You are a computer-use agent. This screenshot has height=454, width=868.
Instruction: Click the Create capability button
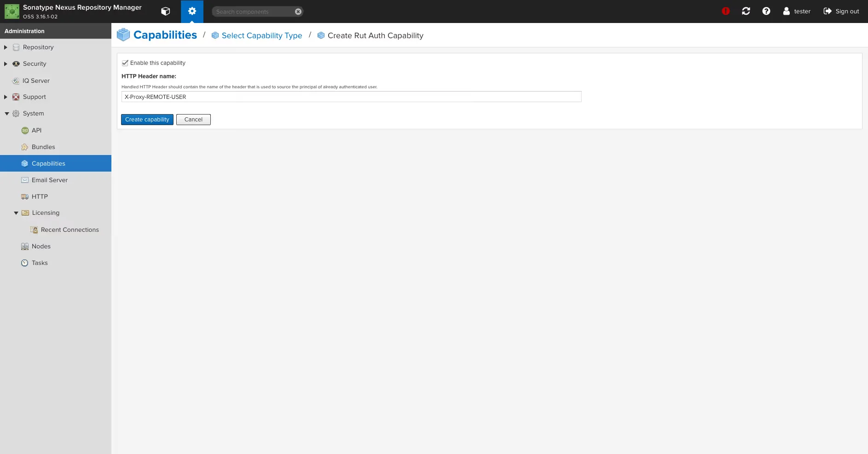[147, 120]
